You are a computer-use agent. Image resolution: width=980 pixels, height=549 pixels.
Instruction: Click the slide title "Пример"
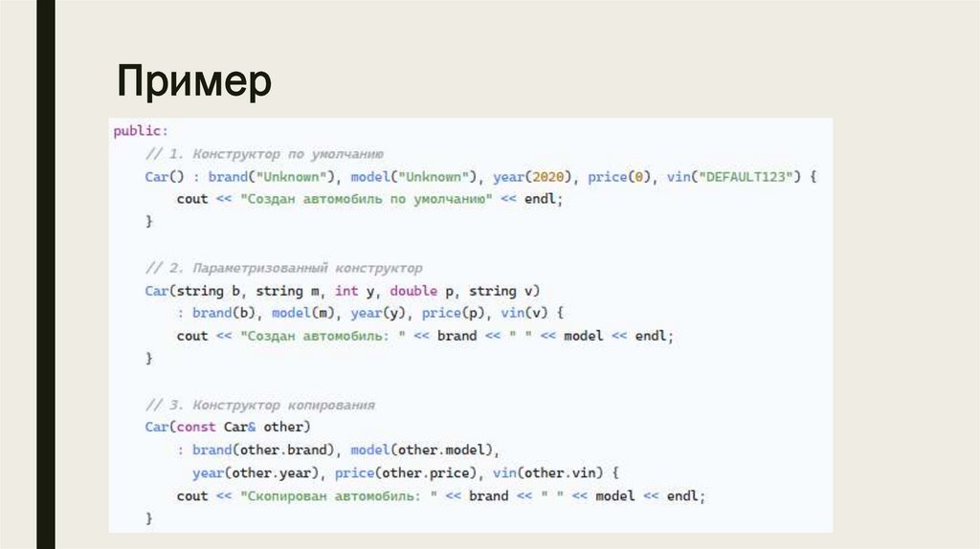coord(194,81)
